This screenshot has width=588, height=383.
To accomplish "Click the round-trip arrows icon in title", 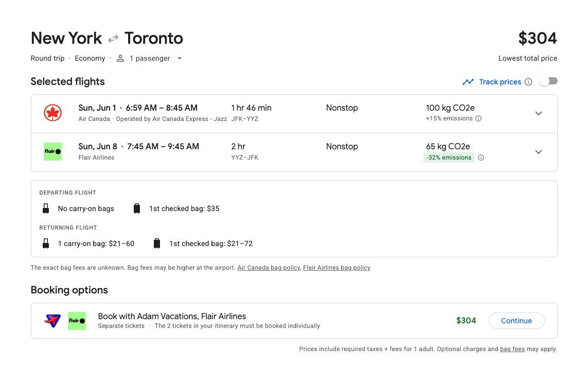I will [x=113, y=38].
